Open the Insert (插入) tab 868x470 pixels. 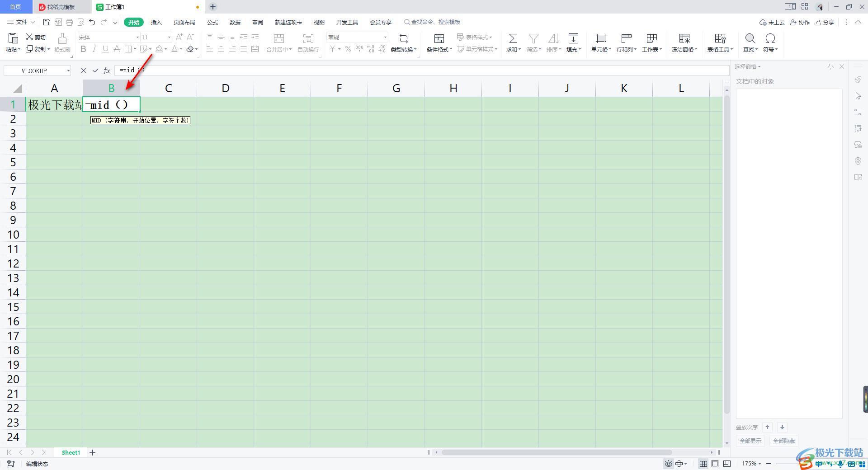coord(156,22)
